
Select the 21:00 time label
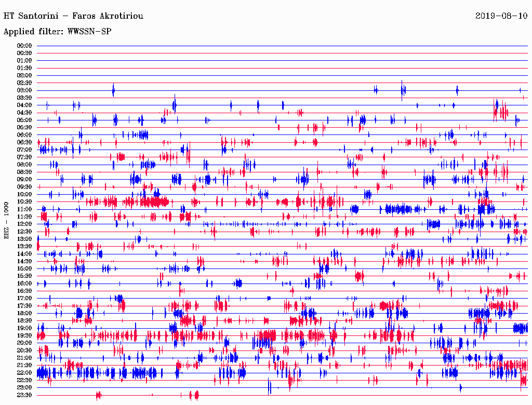click(x=24, y=358)
